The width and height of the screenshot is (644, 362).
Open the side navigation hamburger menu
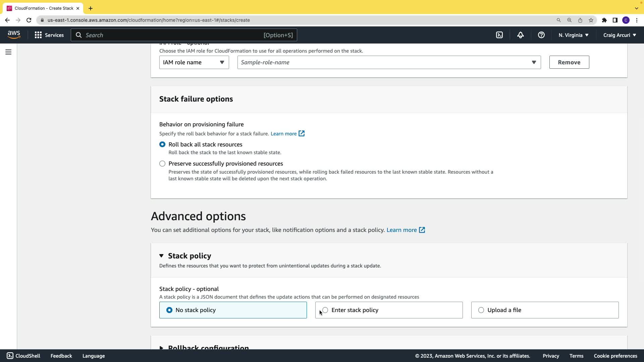click(x=8, y=52)
